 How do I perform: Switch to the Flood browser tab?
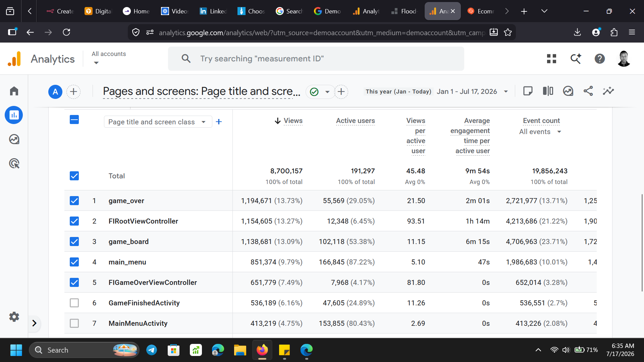[x=405, y=11]
